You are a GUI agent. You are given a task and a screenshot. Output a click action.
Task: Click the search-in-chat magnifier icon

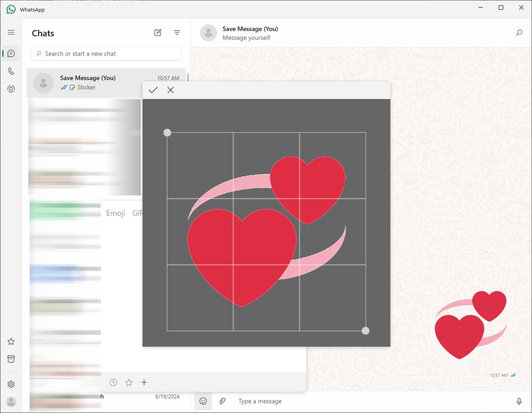pos(519,33)
